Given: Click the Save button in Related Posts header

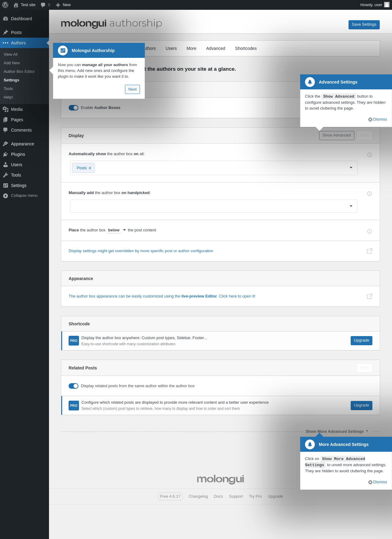Looking at the screenshot, I should click(364, 368).
